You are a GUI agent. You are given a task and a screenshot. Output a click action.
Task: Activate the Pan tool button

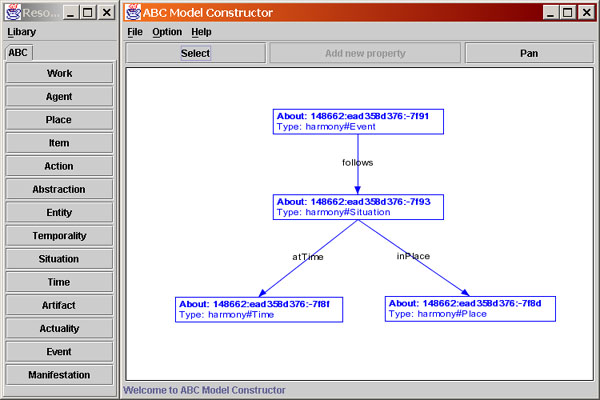[x=529, y=53]
